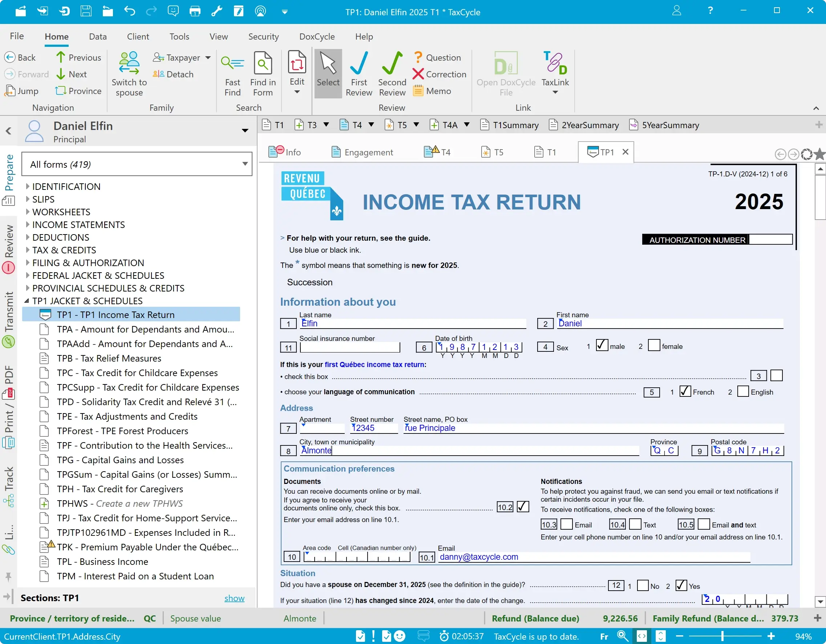This screenshot has height=644, width=826.
Task: Open the All forms filter dropdown
Action: click(x=245, y=164)
